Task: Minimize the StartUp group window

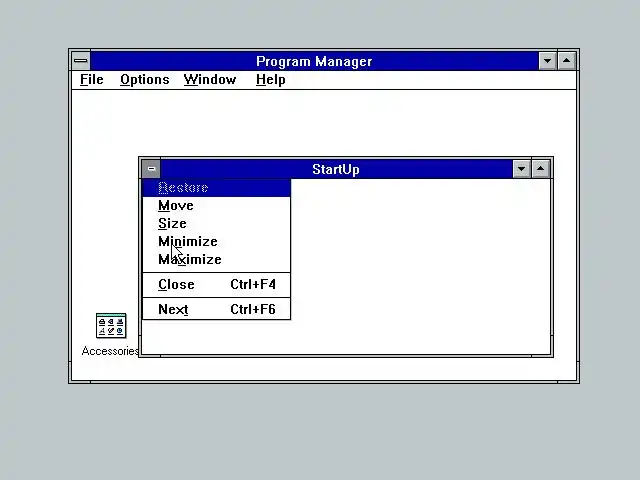Action: point(521,169)
